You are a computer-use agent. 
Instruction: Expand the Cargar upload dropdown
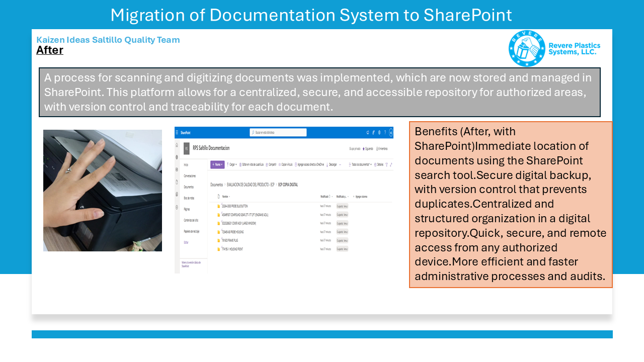pyautogui.click(x=231, y=164)
